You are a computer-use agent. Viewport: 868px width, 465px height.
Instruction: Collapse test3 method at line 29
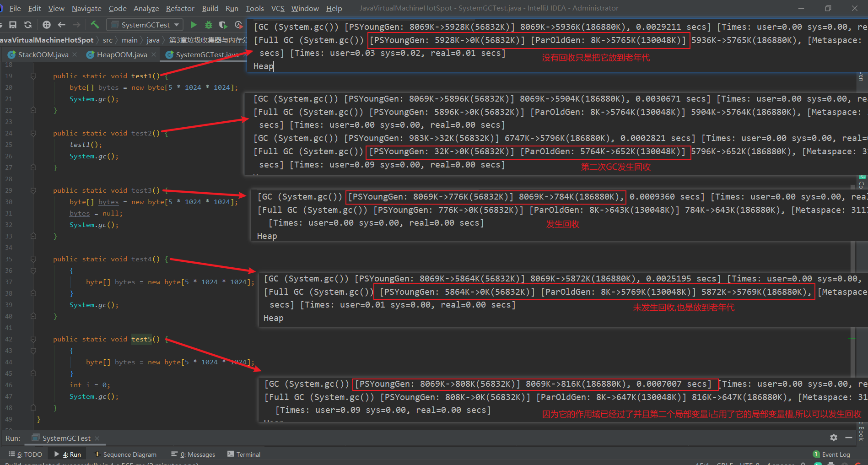coord(33,190)
